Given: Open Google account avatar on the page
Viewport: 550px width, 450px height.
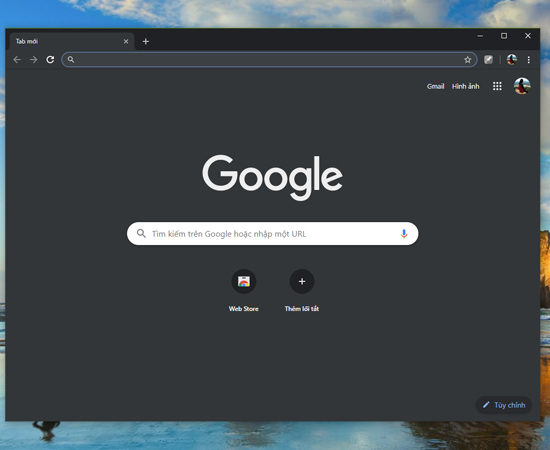Looking at the screenshot, I should tap(522, 86).
